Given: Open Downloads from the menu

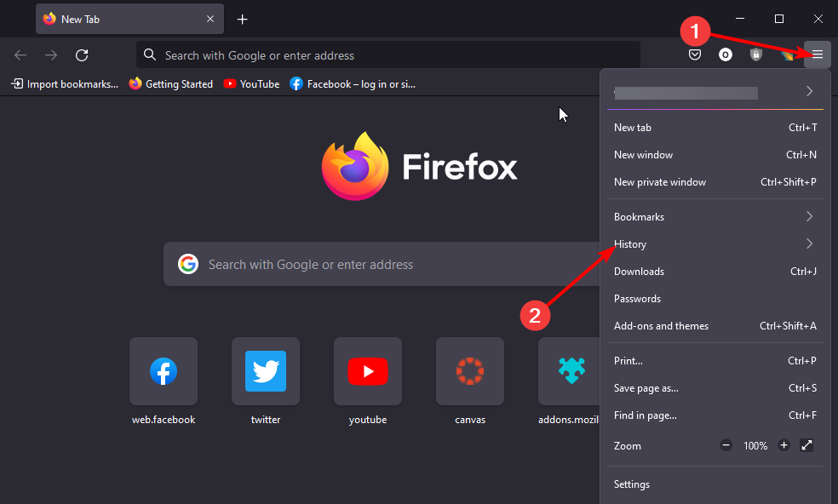Looking at the screenshot, I should (x=715, y=271).
